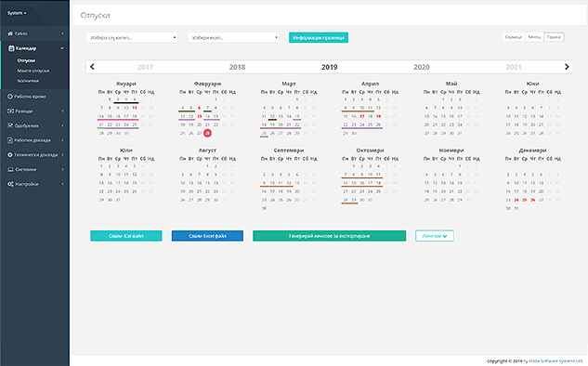588x366 pixels.
Task: Open the Болнични submenu item
Action: pyautogui.click(x=28, y=81)
